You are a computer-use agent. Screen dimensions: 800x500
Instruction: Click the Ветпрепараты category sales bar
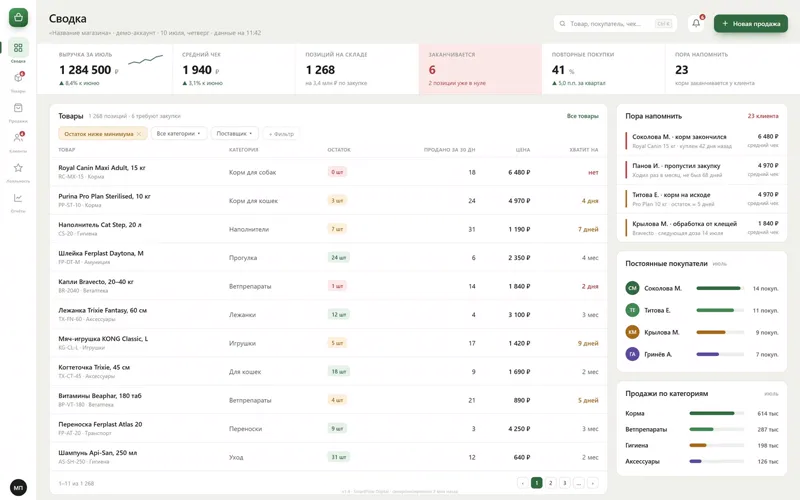coord(716,429)
